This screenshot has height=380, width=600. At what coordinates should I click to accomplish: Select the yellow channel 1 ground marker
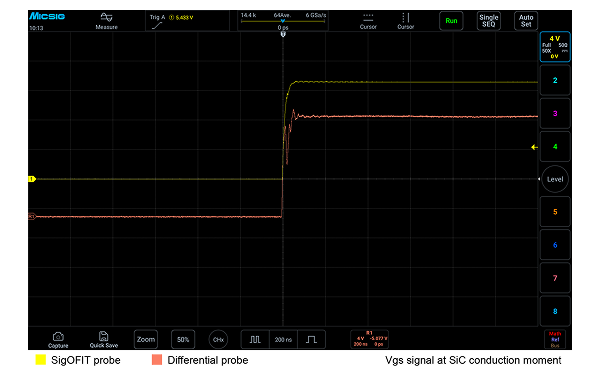tap(32, 179)
